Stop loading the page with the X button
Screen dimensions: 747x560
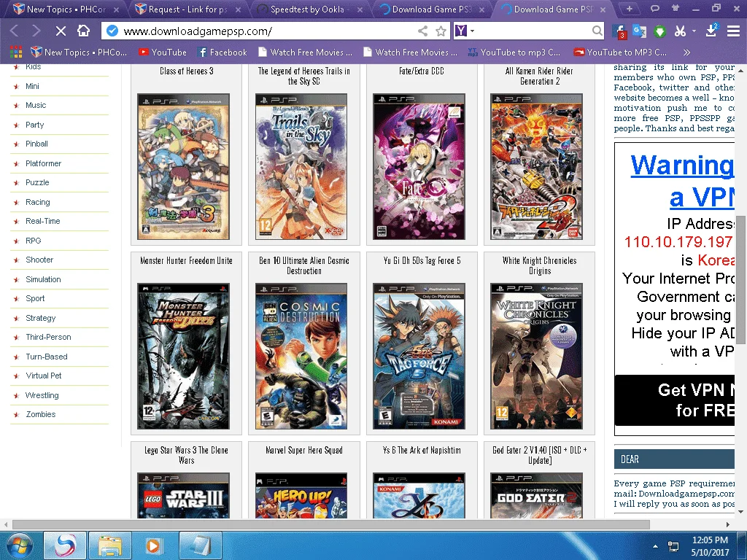click(x=61, y=31)
